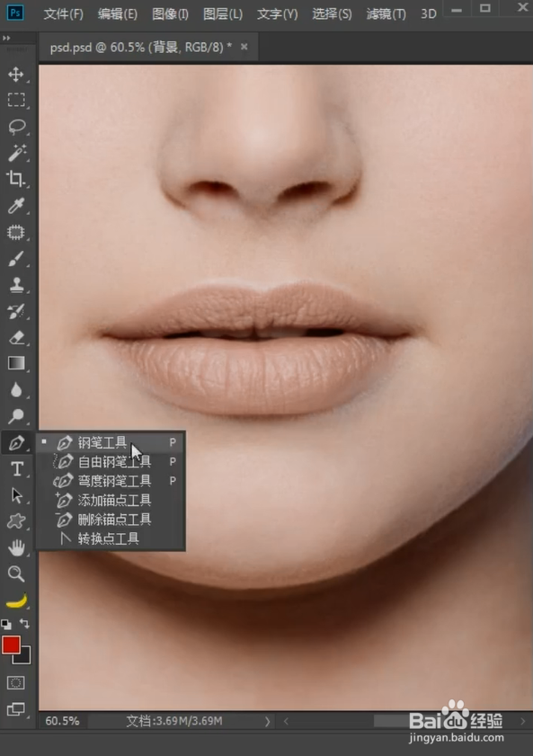Minimize the Photoshop window

click(457, 9)
